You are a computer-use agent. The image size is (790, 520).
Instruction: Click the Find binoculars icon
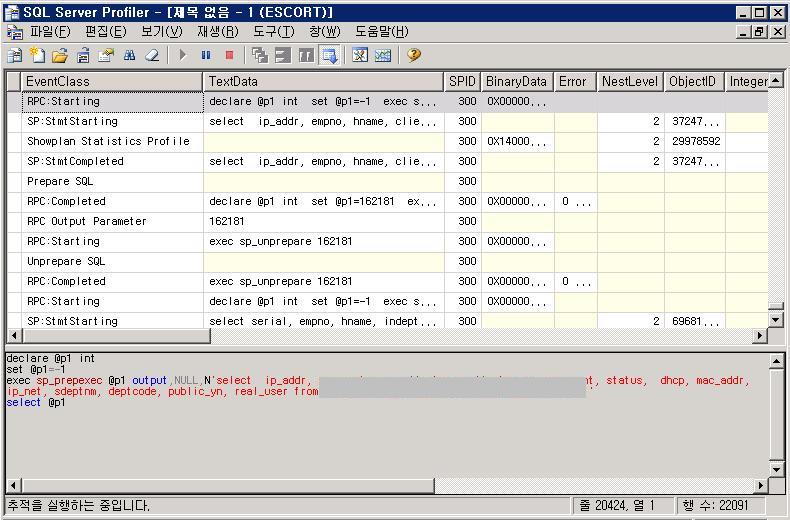[x=129, y=55]
